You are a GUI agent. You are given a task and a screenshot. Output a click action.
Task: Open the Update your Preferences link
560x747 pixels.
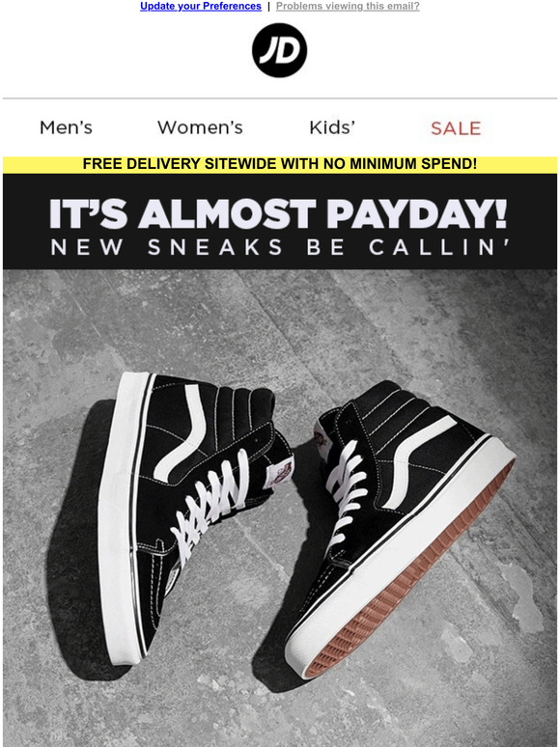click(201, 6)
